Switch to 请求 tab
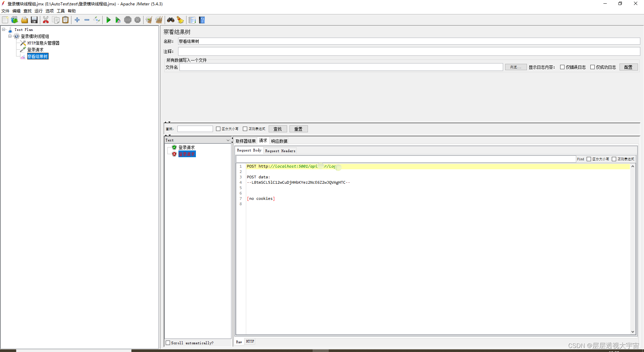This screenshot has height=352, width=644. point(263,141)
